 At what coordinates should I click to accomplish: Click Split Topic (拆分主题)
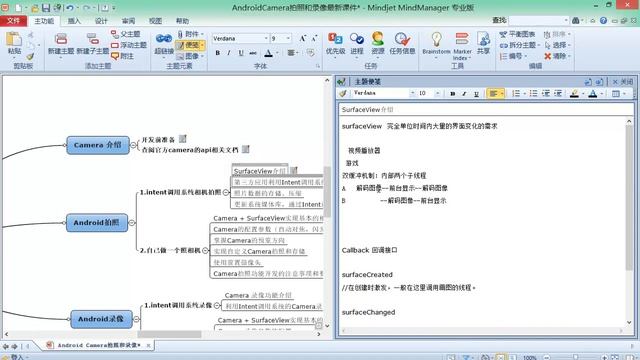518,45
